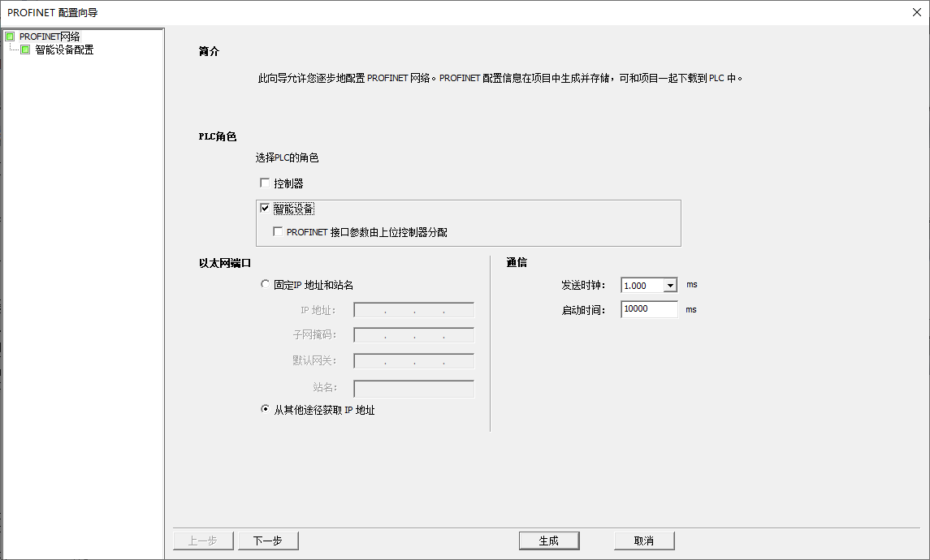Viewport: 930px width, 560px height.
Task: Click the green icon beside PROFINET网络
Action: point(11,36)
